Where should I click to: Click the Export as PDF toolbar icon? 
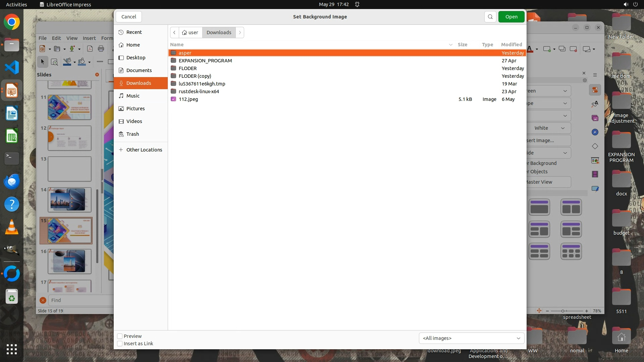90,49
